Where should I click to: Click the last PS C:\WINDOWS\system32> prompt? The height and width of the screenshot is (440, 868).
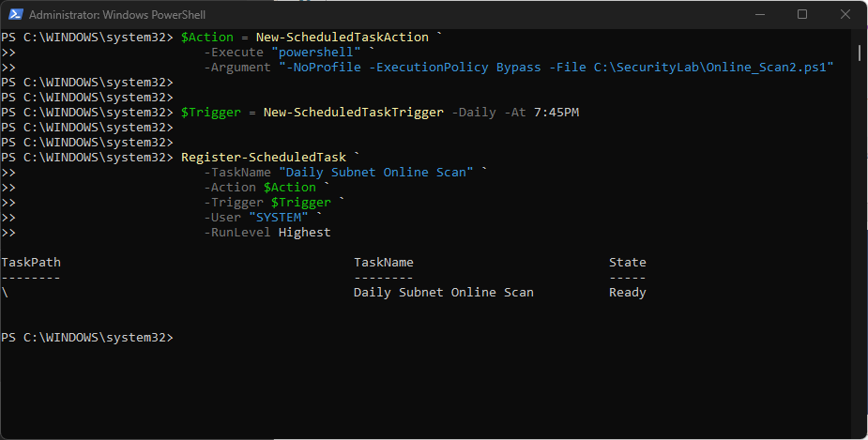pyautogui.click(x=87, y=338)
